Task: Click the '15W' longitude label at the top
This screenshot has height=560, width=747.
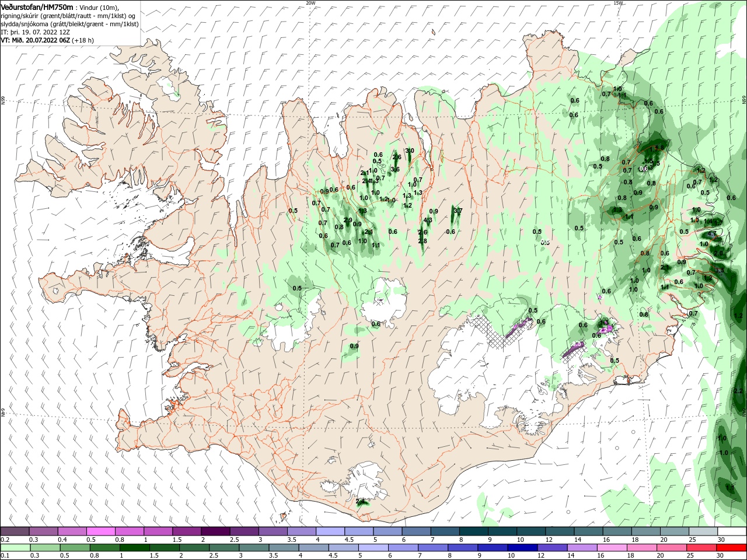Action: [618, 3]
